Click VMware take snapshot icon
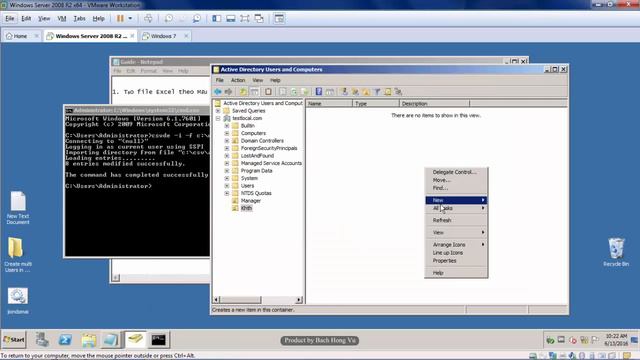This screenshot has width=640, height=360. click(x=169, y=18)
